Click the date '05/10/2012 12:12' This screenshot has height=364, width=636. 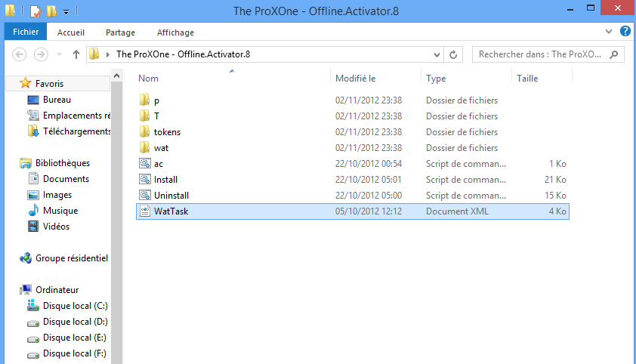click(x=369, y=211)
